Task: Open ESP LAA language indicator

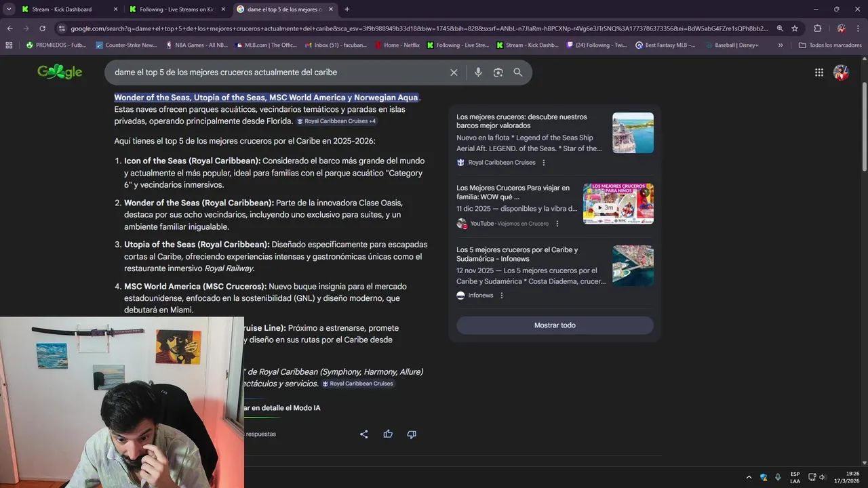Action: [795, 477]
